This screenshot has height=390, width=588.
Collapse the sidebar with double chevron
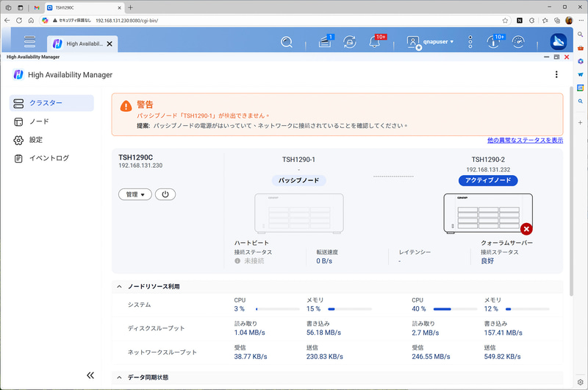pyautogui.click(x=90, y=375)
